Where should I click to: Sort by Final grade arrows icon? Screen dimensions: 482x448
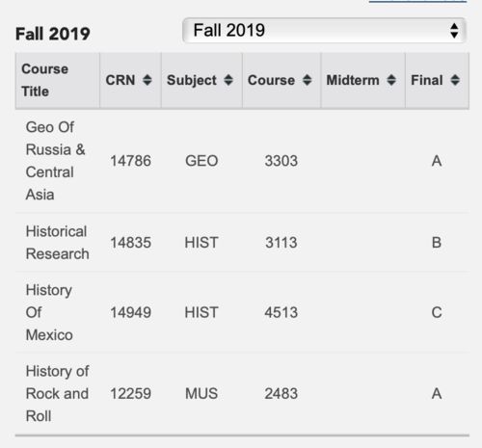pyautogui.click(x=455, y=80)
